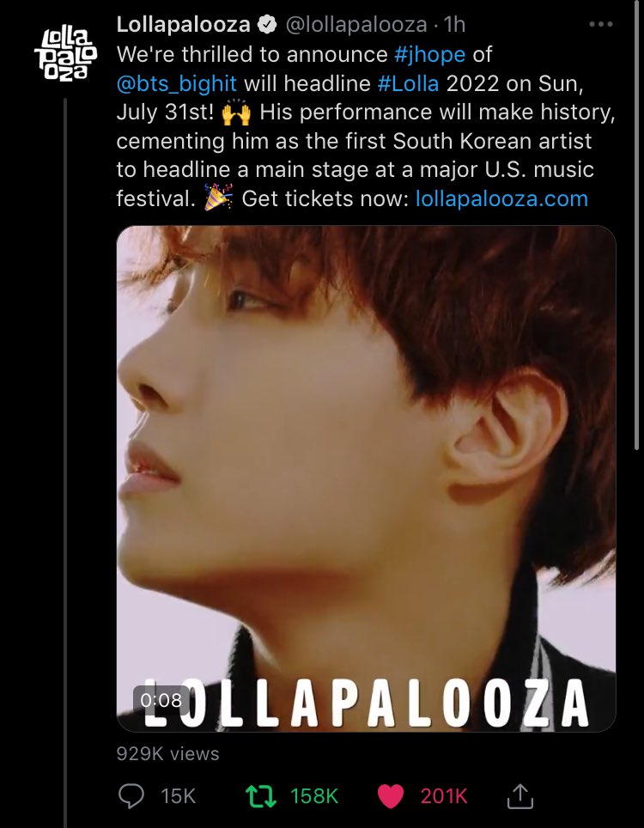
Task: Click the verified badge next to Lollapalooza
Action: click(x=267, y=24)
